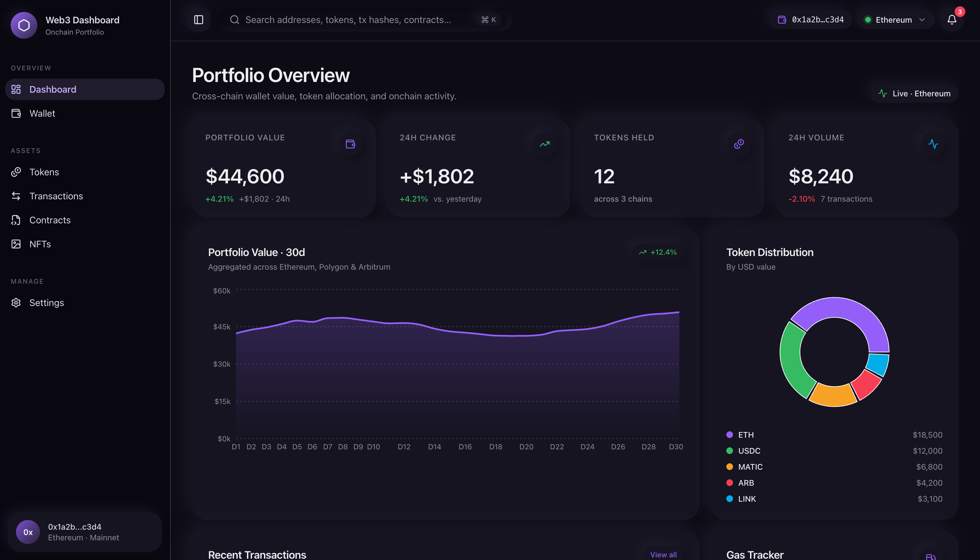The image size is (980, 560).
Task: Open the Transactions section
Action: [85, 196]
